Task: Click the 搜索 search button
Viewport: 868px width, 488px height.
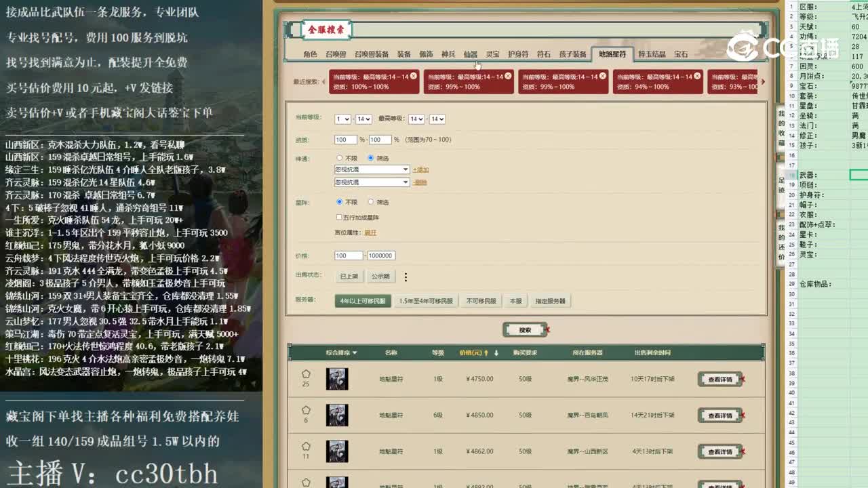Action: 526,329
